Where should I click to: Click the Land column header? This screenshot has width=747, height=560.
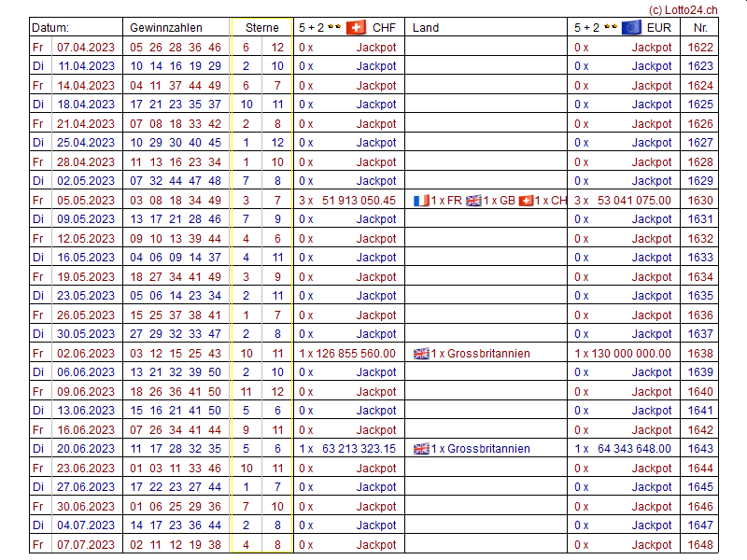point(426,28)
